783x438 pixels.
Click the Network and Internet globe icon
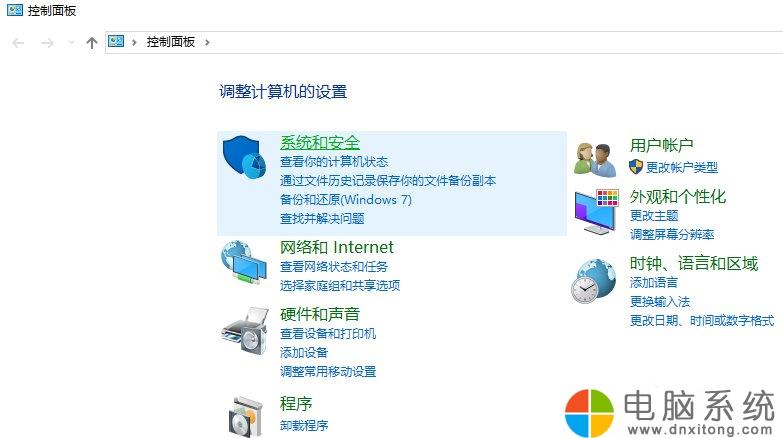point(243,263)
